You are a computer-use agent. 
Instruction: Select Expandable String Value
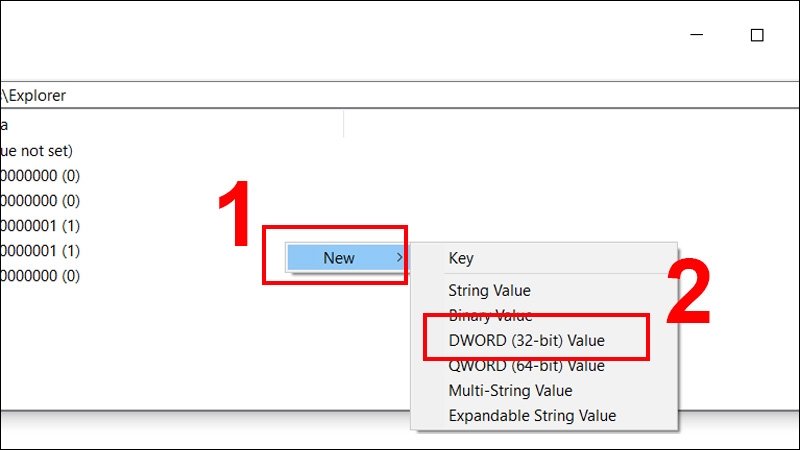532,415
